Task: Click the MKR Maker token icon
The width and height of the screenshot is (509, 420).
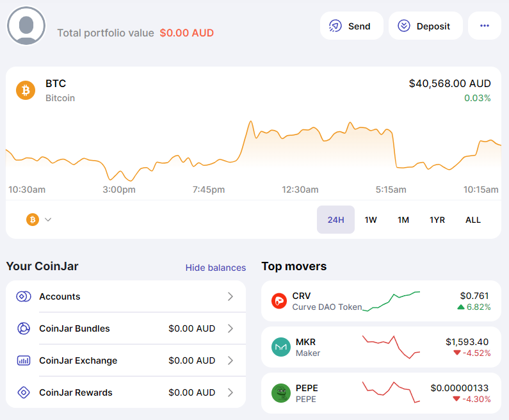Action: (280, 347)
